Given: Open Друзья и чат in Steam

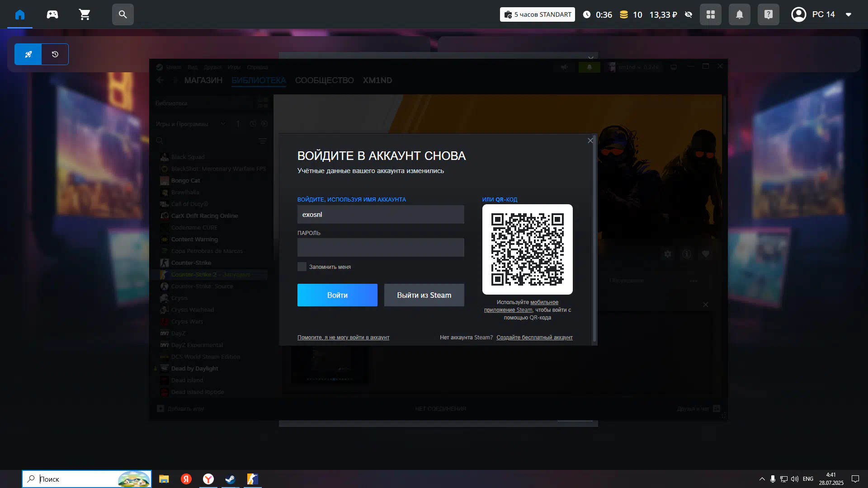Looking at the screenshot, I should (698, 409).
